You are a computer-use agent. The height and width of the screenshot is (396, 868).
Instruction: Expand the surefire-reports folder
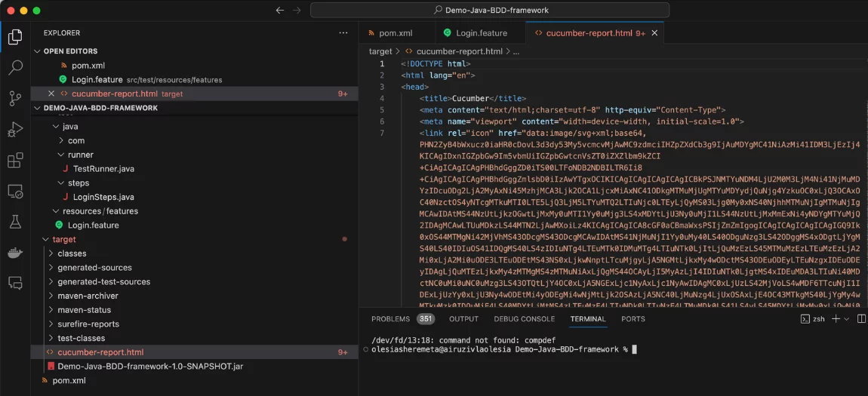click(x=88, y=324)
